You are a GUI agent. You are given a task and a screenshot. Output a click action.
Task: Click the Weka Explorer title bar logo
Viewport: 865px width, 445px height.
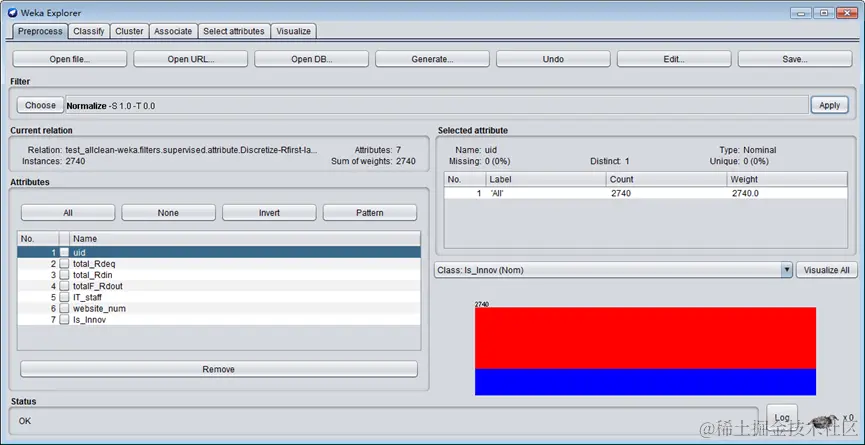(12, 13)
